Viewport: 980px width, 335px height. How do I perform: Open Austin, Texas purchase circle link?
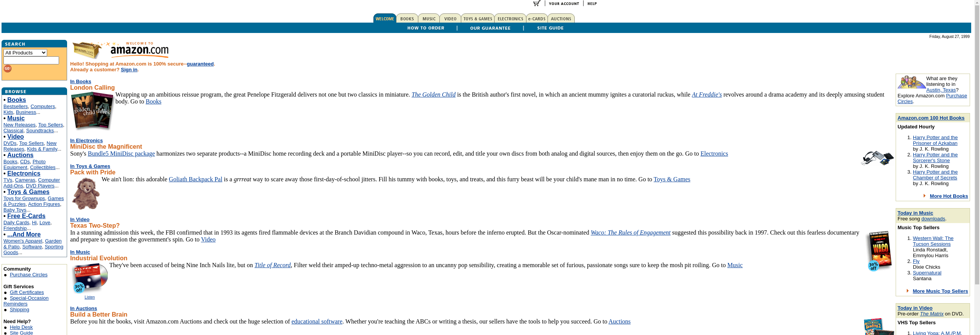pos(941,90)
